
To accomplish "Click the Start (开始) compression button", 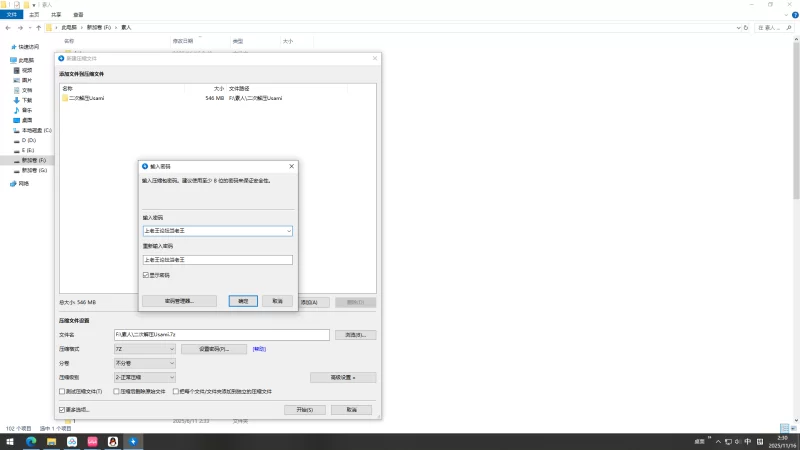I will (305, 410).
